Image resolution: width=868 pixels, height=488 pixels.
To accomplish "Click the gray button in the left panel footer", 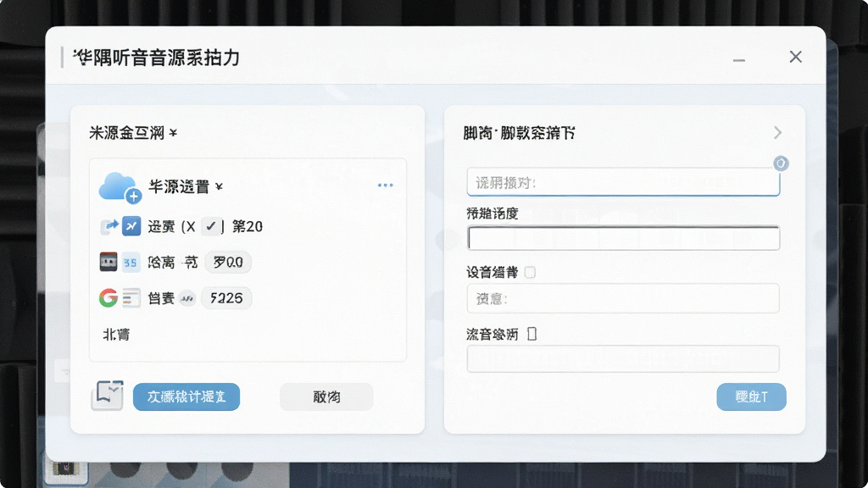I will tap(326, 396).
